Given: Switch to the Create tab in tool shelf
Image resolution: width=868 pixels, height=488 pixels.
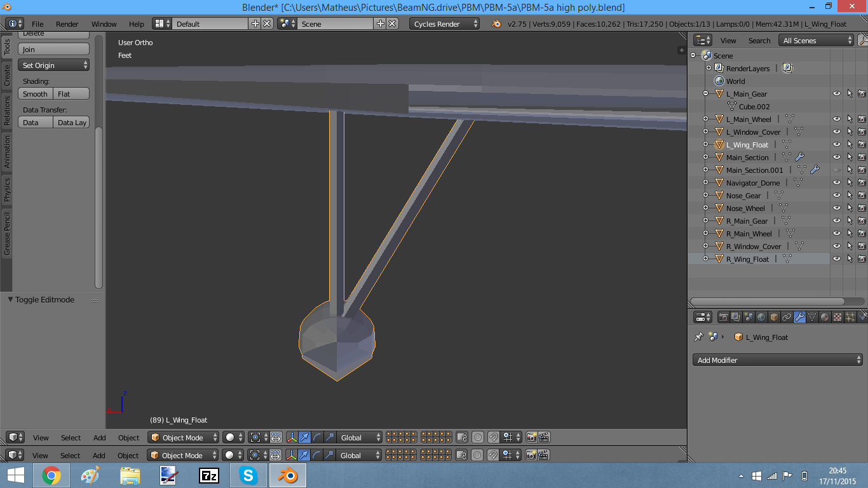Looking at the screenshot, I should pos(7,75).
